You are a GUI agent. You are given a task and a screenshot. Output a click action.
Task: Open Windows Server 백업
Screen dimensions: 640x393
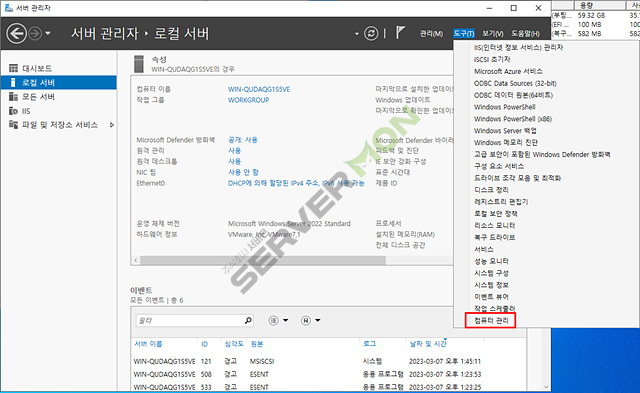pos(505,131)
